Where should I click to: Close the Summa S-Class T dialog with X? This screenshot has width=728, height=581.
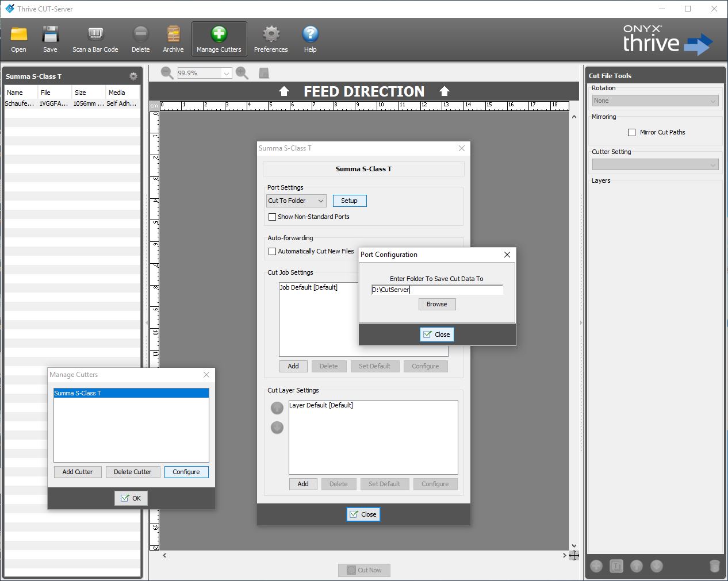[461, 148]
